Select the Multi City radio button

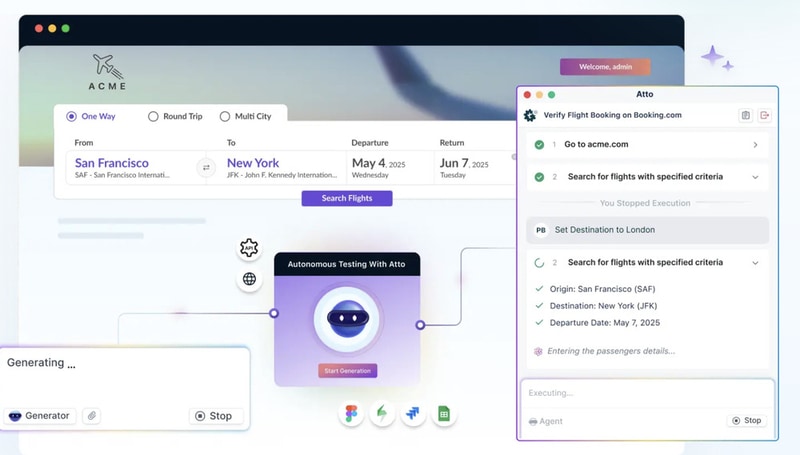(225, 116)
